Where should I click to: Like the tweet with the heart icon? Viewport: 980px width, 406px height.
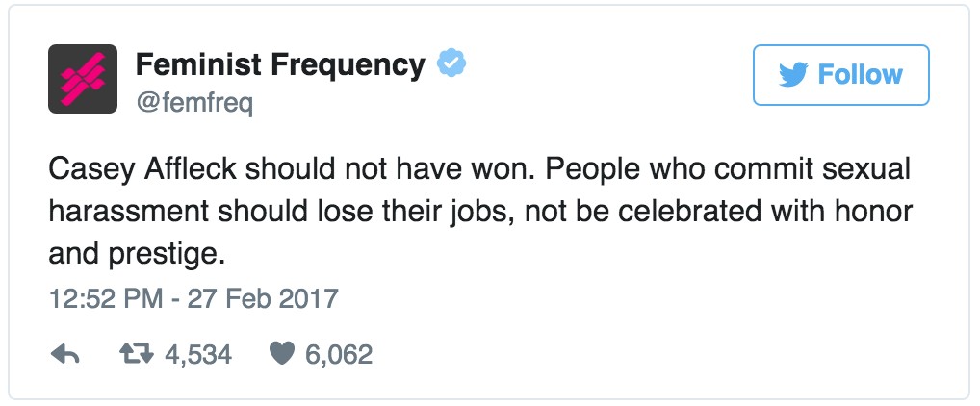[281, 354]
